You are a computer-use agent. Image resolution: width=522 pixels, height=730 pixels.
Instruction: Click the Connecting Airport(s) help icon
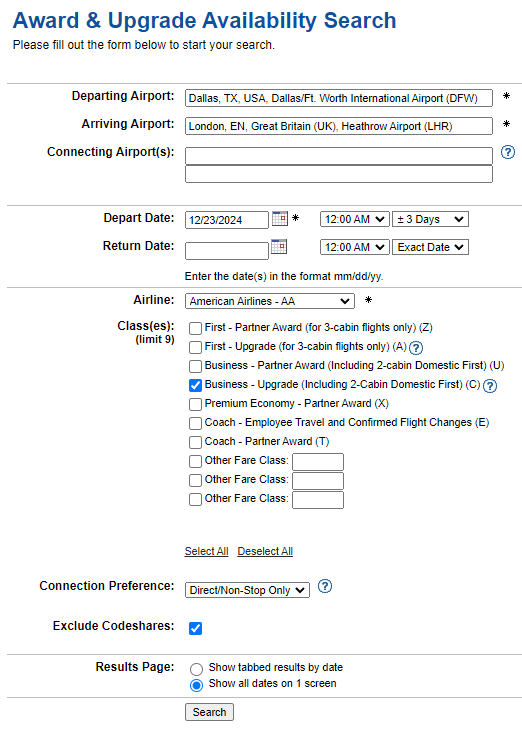(508, 152)
